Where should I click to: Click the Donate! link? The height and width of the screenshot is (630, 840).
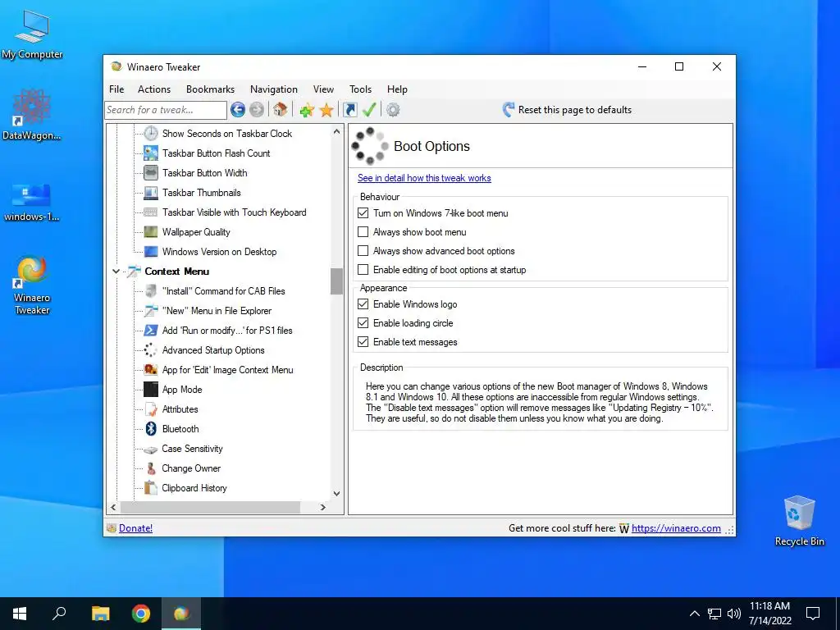135,528
